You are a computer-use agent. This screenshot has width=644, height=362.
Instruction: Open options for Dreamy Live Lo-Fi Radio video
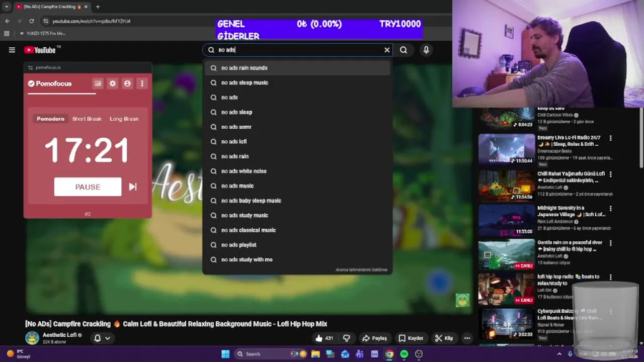(x=611, y=138)
